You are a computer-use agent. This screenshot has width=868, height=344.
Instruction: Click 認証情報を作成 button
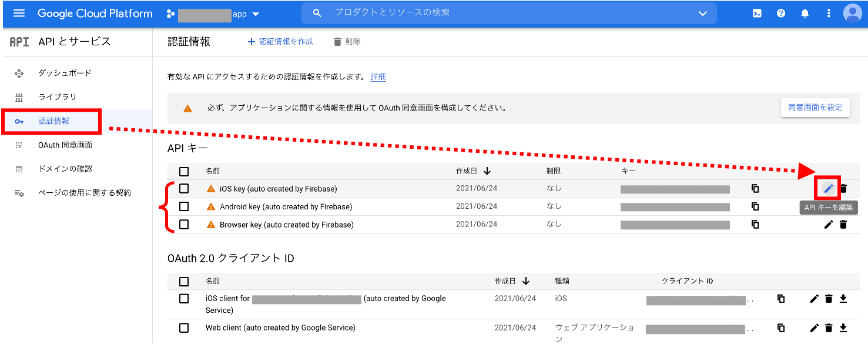tap(280, 42)
